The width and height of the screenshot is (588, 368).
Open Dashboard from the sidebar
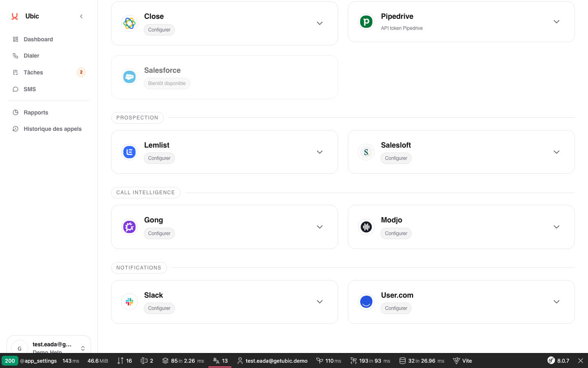(x=38, y=39)
